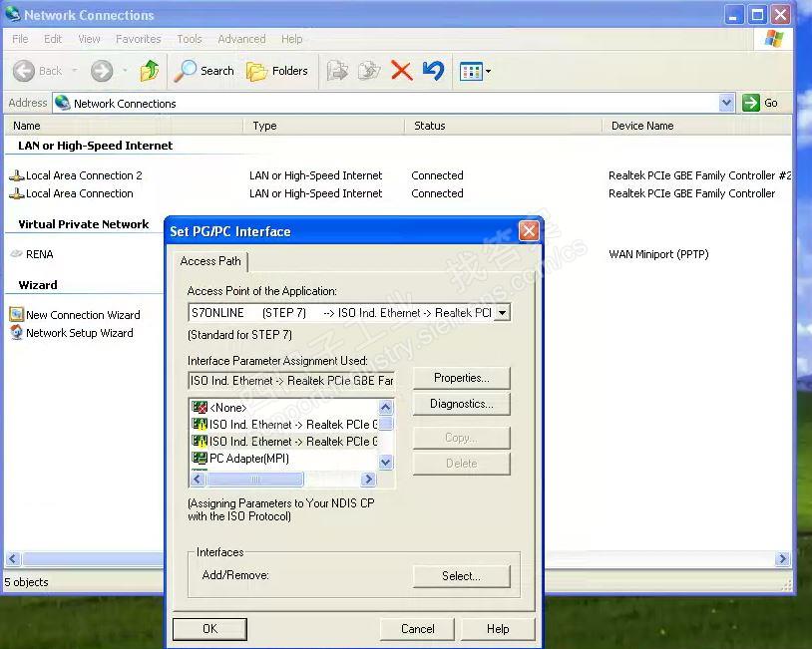Go up one folder level icon

[x=150, y=71]
